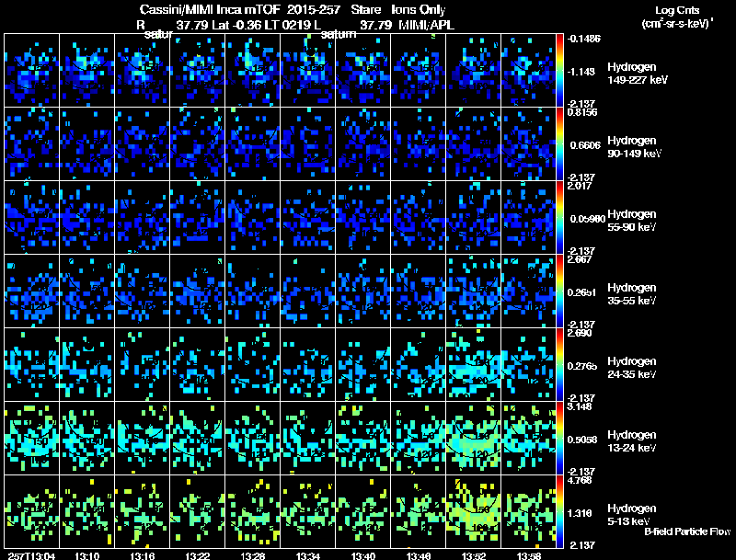Select the Hydrogen 35-55 keV panel at 13:22

197,291
